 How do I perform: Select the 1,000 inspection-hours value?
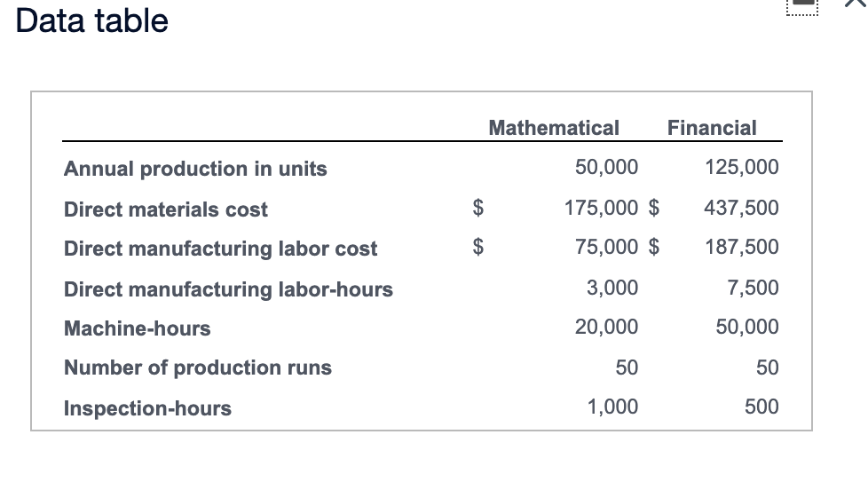(x=612, y=407)
